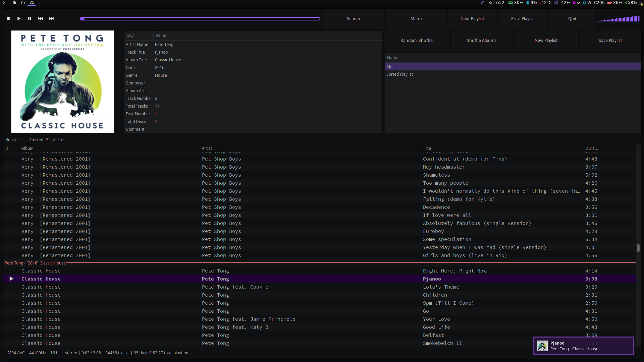Pause the current track
Screen dimensions: 644x362
pos(30,19)
